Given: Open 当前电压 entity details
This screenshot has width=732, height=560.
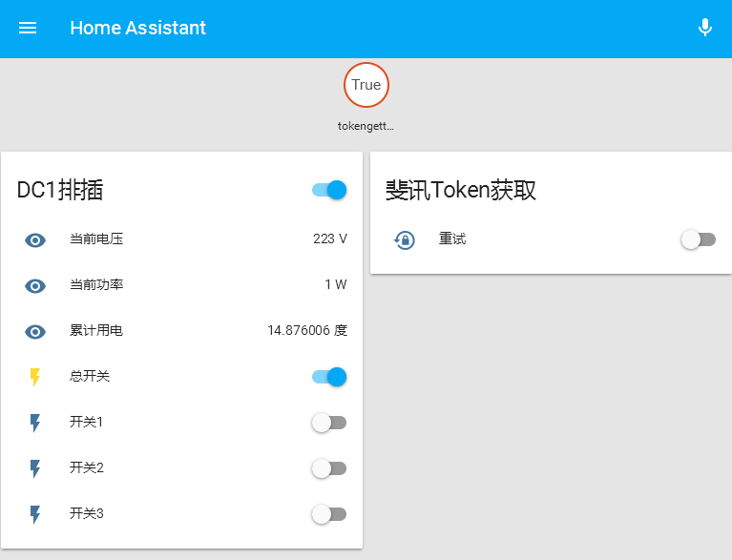Looking at the screenshot, I should [182, 239].
